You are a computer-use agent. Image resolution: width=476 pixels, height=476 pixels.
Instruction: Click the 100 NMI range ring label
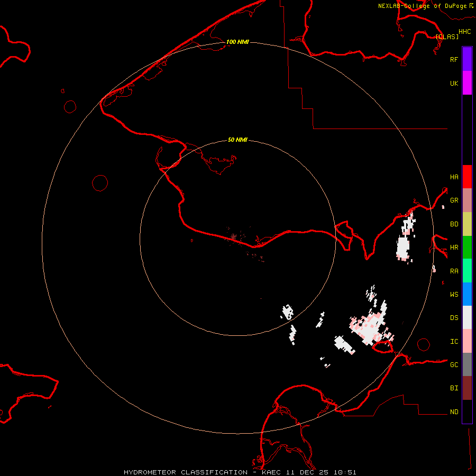[237, 42]
